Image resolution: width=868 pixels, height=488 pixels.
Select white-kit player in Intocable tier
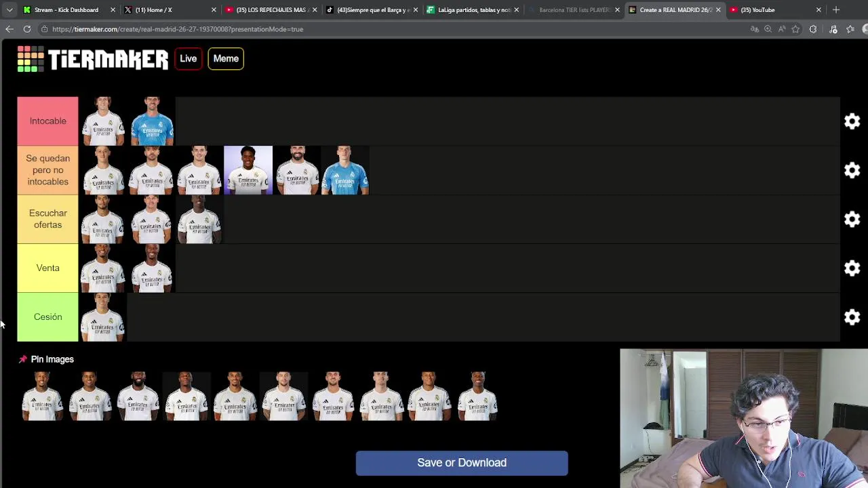tap(102, 121)
